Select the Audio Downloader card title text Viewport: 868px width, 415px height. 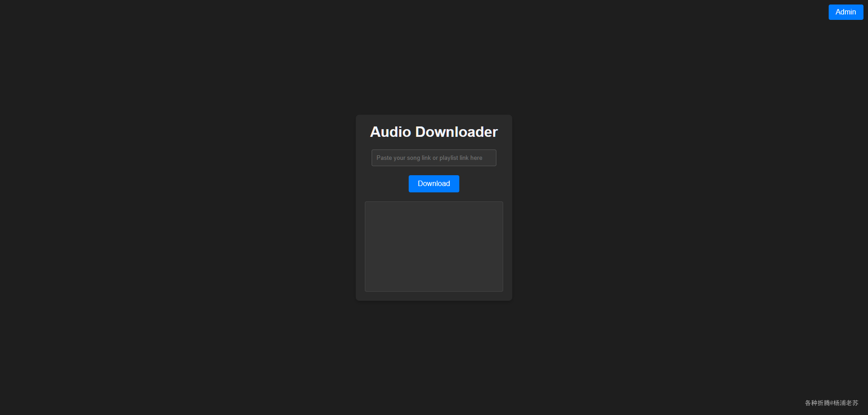434,132
